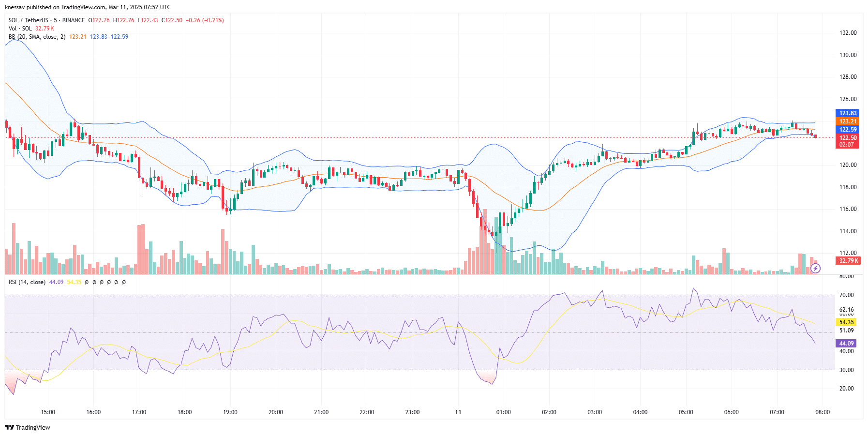This screenshot has height=436, width=868.
Task: Click the 114.00 price axis label
Action: click(x=848, y=231)
